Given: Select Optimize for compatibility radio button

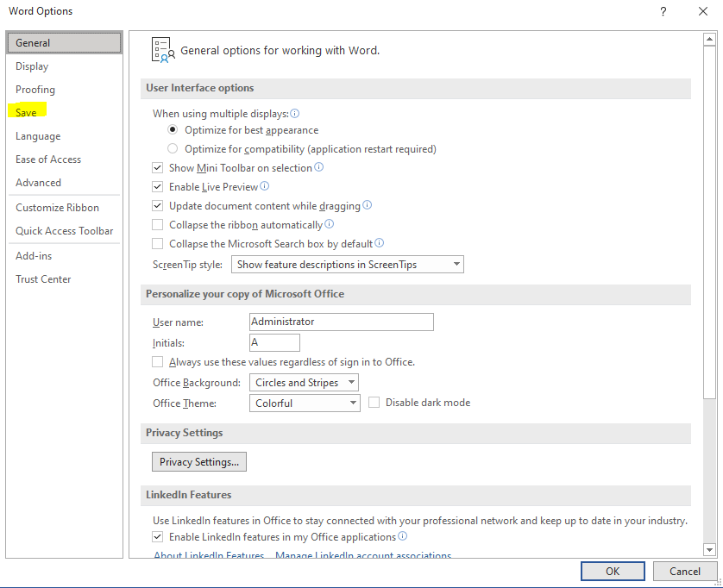Looking at the screenshot, I should [173, 149].
